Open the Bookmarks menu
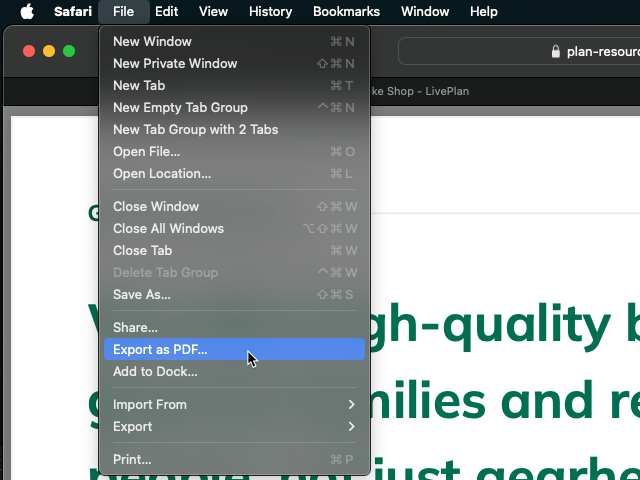The width and height of the screenshot is (640, 480). 346,12
